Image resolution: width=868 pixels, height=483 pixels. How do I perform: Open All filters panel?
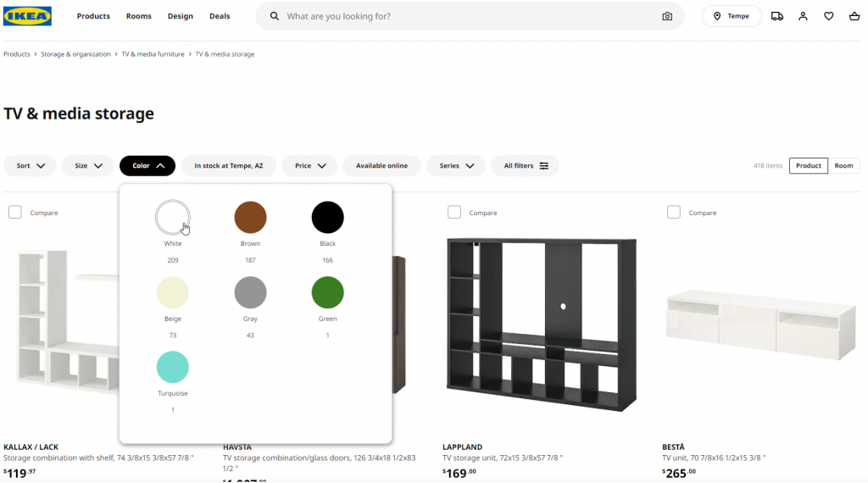(x=526, y=166)
